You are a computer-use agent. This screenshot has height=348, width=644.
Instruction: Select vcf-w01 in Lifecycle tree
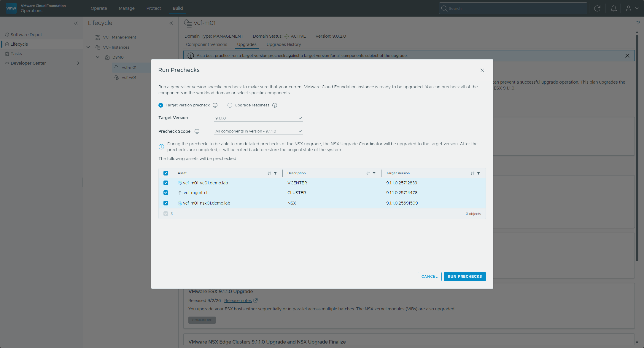(129, 78)
